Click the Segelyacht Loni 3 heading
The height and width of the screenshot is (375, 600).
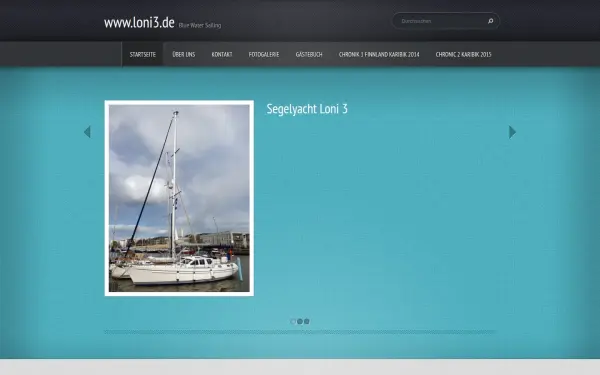tap(307, 109)
